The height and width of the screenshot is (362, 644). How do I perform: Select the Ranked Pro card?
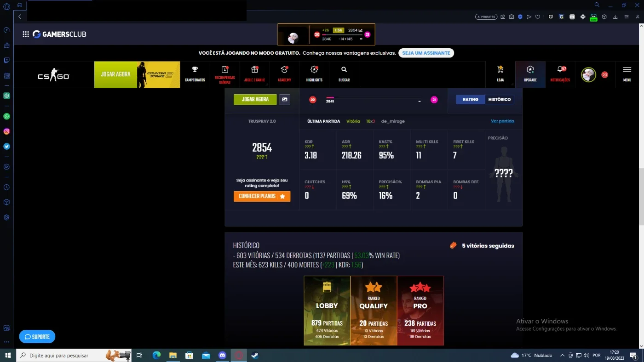[x=420, y=311]
